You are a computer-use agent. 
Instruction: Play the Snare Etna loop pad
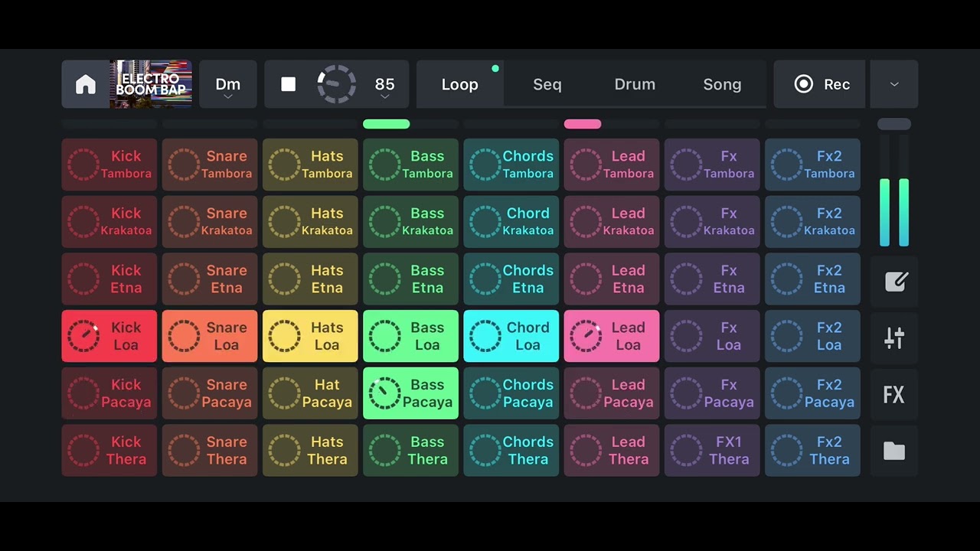[x=210, y=279]
